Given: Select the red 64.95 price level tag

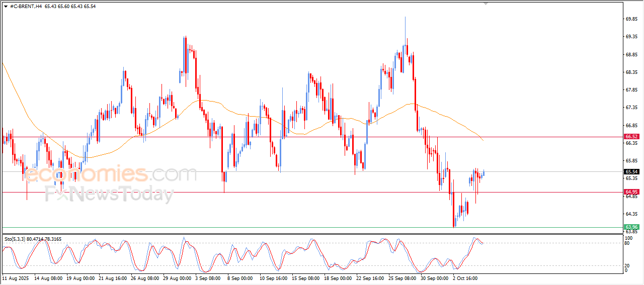Looking at the screenshot, I should 631,192.
